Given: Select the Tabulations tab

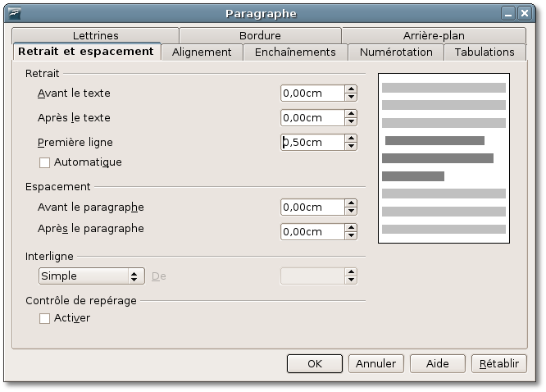Looking at the screenshot, I should pos(485,52).
